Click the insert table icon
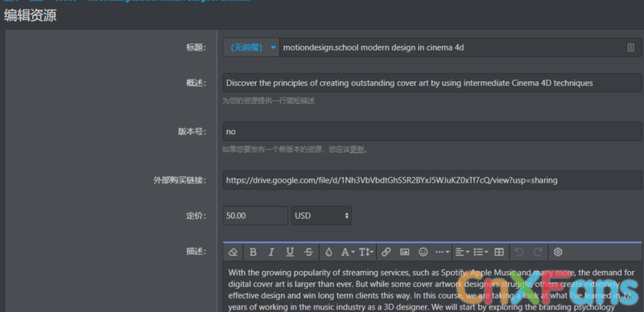Viewport: 644px width, 312px height. pyautogui.click(x=499, y=252)
